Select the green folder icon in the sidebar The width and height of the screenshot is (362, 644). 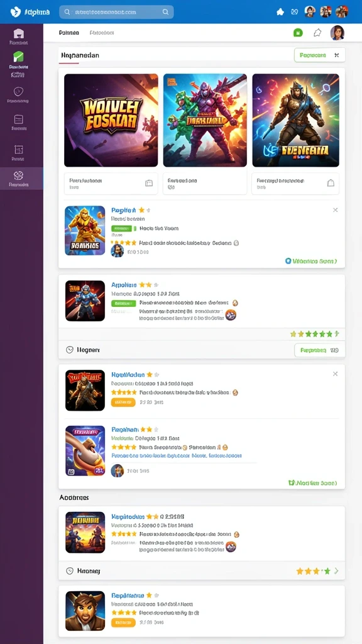18,56
